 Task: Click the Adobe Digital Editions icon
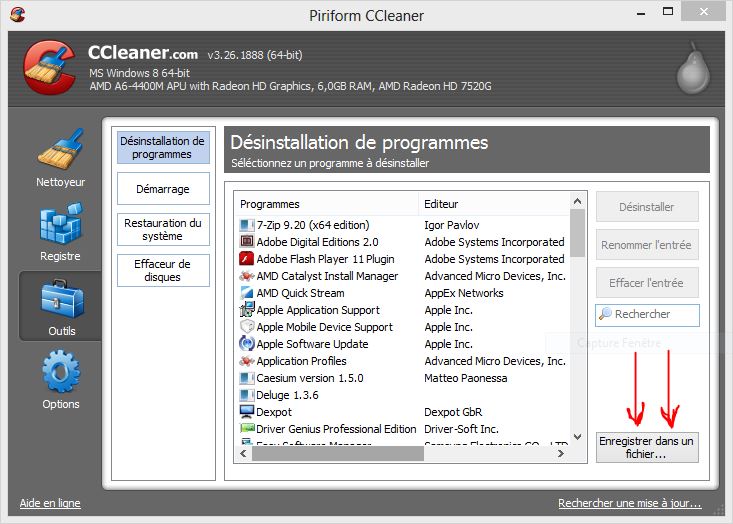click(x=246, y=242)
